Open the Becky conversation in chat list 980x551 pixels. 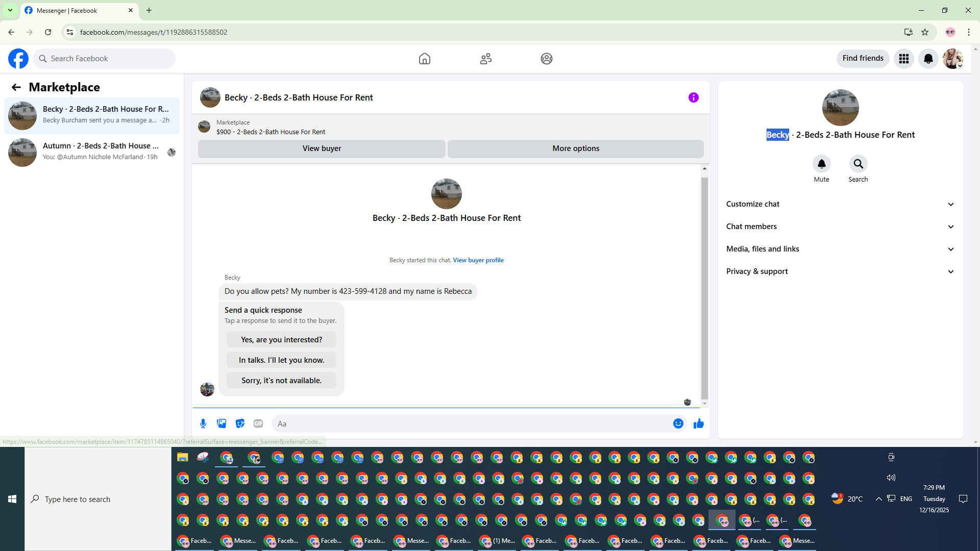[x=92, y=116]
